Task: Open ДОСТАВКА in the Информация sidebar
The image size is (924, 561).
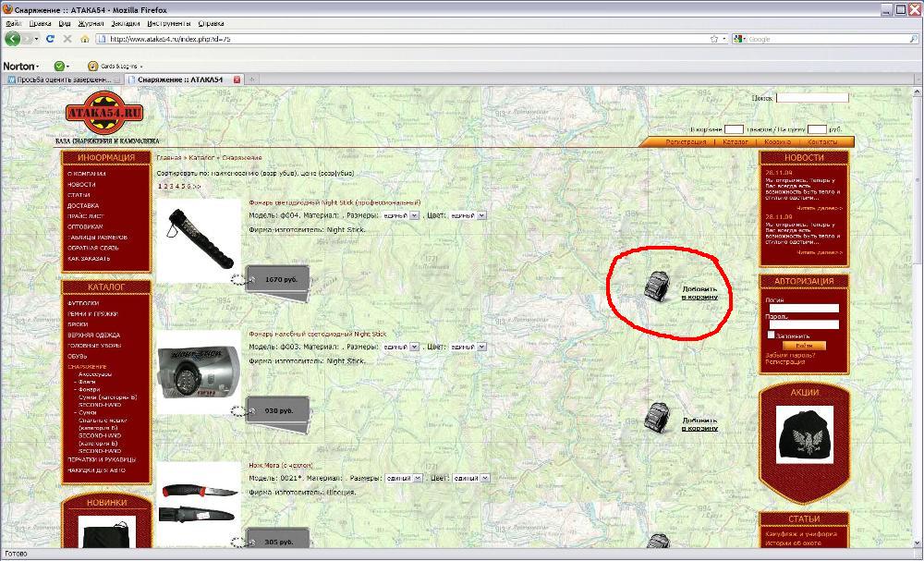Action: (81, 205)
